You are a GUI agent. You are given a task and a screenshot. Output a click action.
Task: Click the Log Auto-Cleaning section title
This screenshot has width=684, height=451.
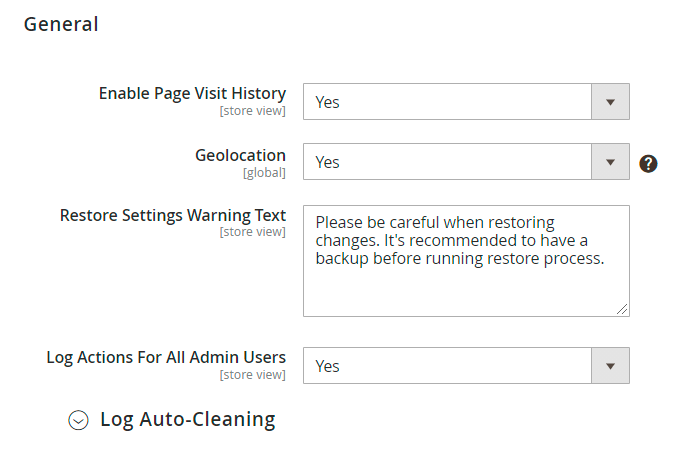click(187, 419)
